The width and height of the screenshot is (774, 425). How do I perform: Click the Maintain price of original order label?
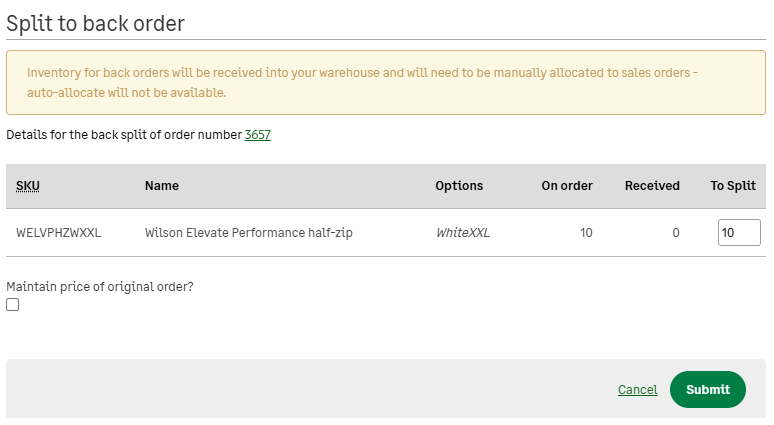click(x=100, y=286)
